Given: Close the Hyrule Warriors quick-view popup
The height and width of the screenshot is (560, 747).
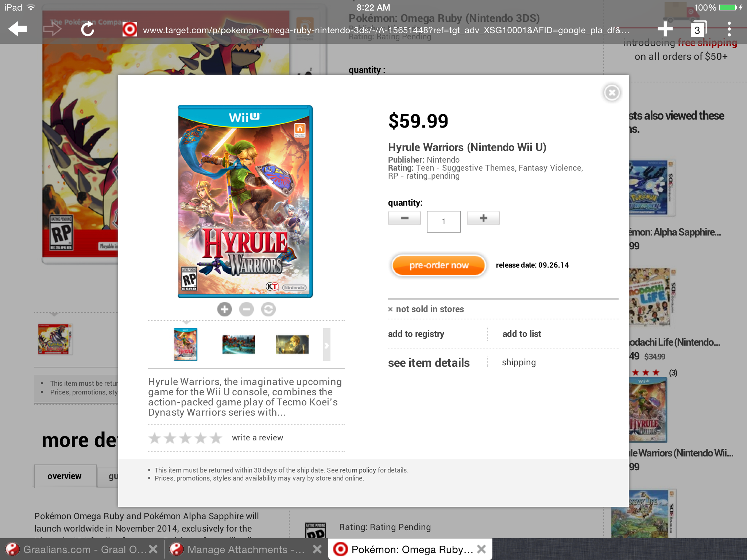Looking at the screenshot, I should click(x=612, y=93).
